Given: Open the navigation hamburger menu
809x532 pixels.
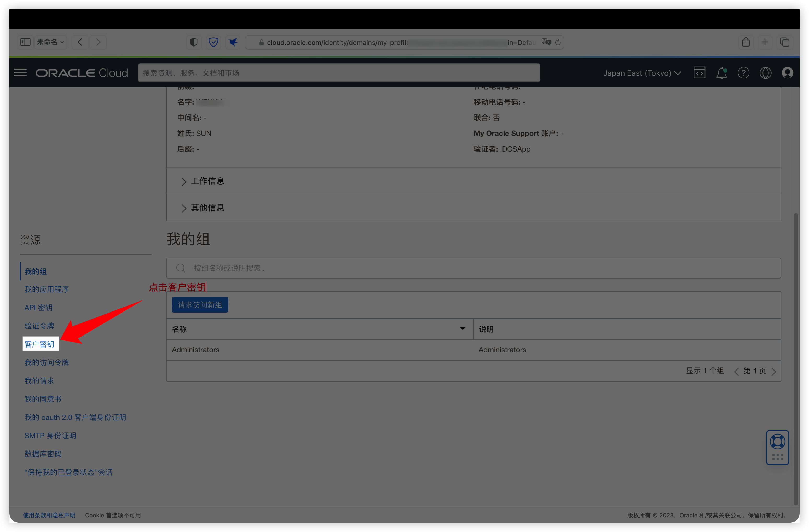Looking at the screenshot, I should [x=20, y=72].
